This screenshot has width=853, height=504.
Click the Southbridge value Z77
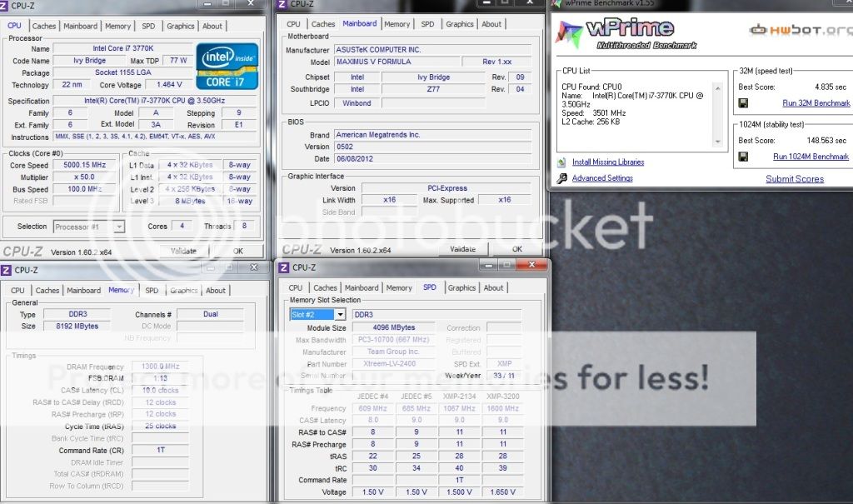pos(433,88)
